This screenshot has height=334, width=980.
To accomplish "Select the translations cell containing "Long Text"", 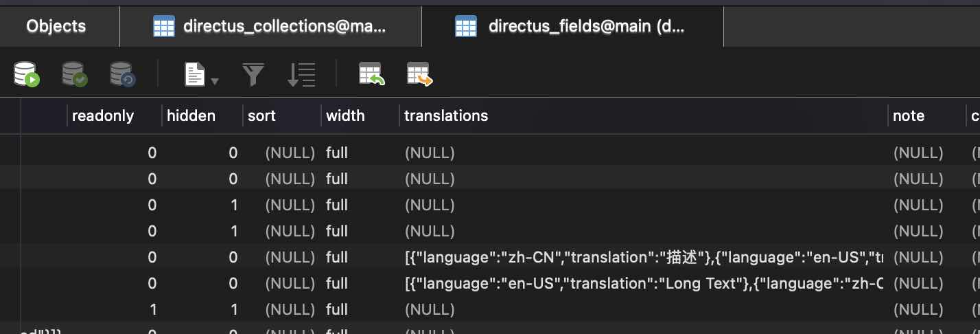I will coord(642,283).
